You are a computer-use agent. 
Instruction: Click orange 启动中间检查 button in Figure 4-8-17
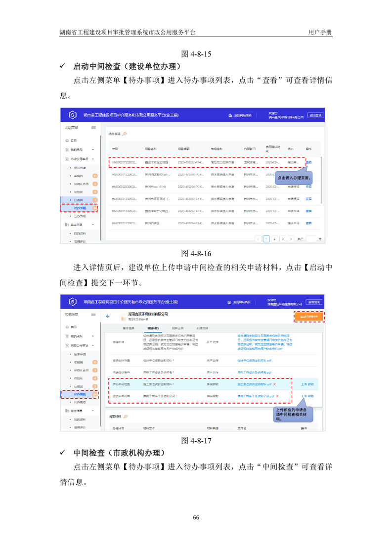point(309,317)
